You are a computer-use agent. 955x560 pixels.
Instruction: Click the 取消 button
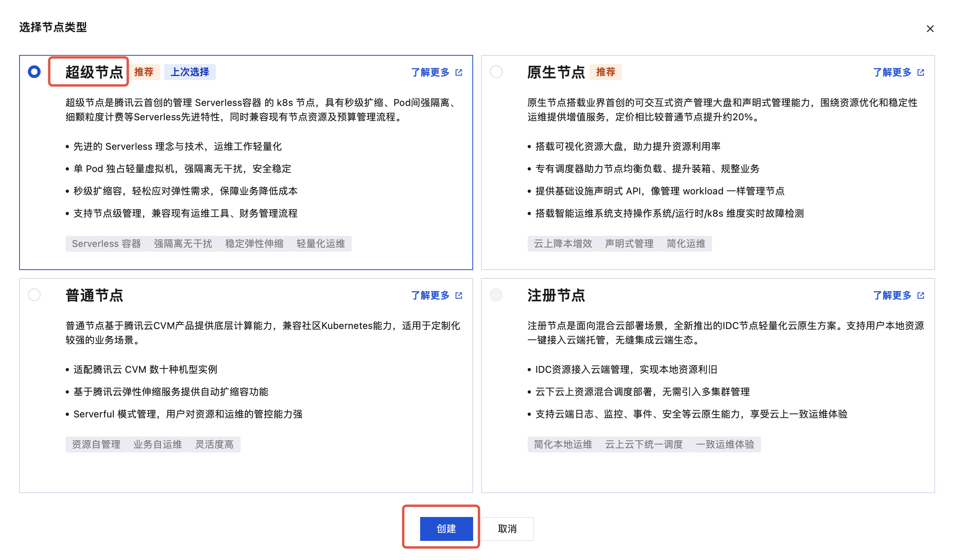[x=507, y=529]
